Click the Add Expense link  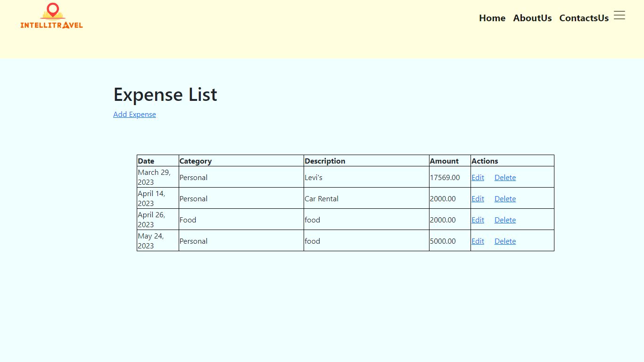(x=134, y=115)
